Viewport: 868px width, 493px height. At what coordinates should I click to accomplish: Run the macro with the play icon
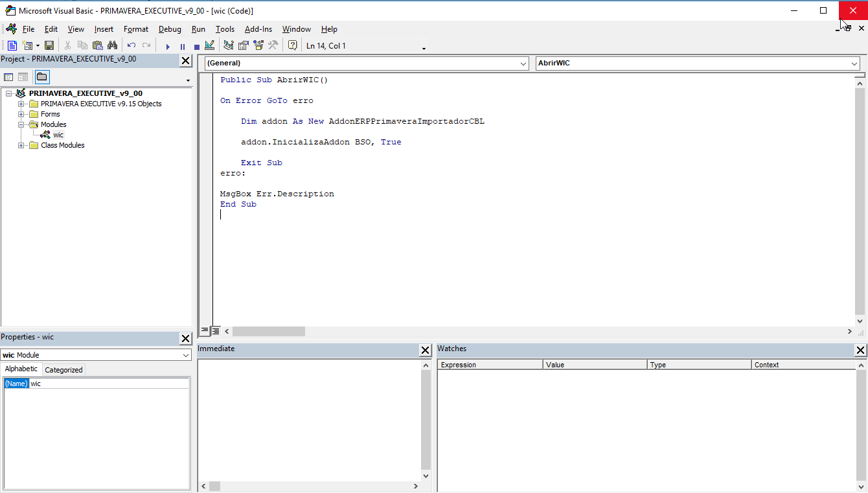click(x=168, y=47)
